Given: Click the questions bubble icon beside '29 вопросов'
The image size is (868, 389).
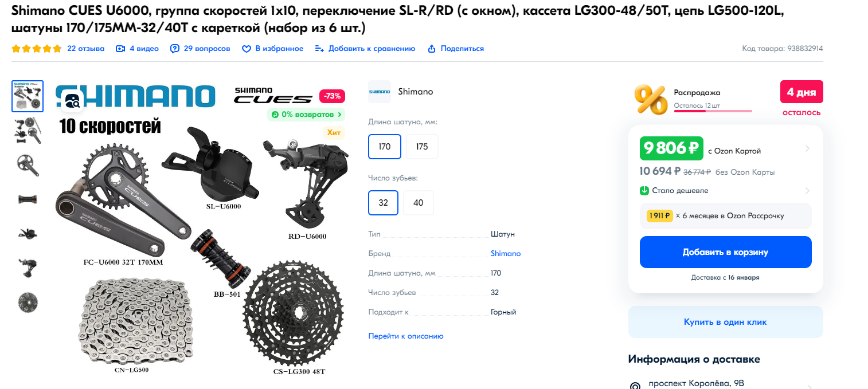Looking at the screenshot, I should (175, 49).
